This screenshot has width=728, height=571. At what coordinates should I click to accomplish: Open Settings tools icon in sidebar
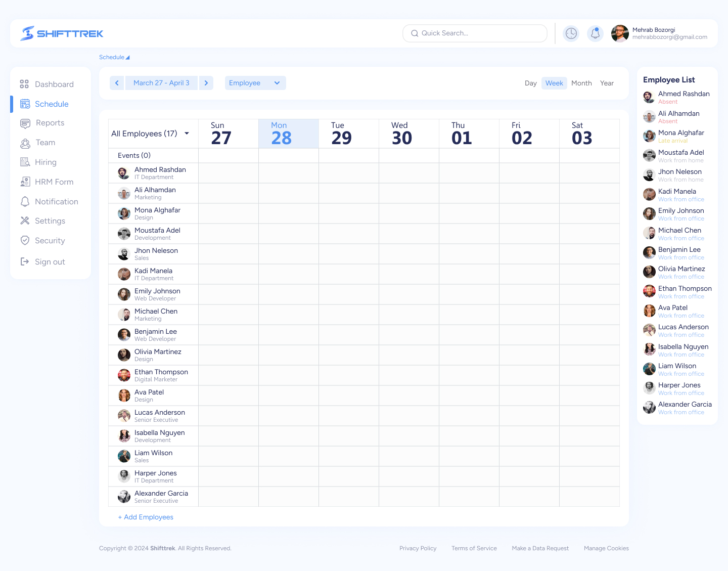25,221
